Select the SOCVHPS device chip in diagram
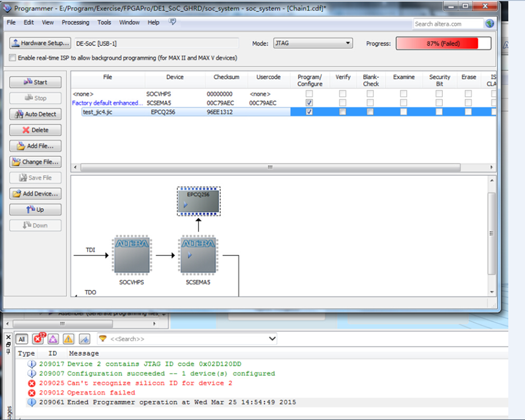 click(132, 255)
